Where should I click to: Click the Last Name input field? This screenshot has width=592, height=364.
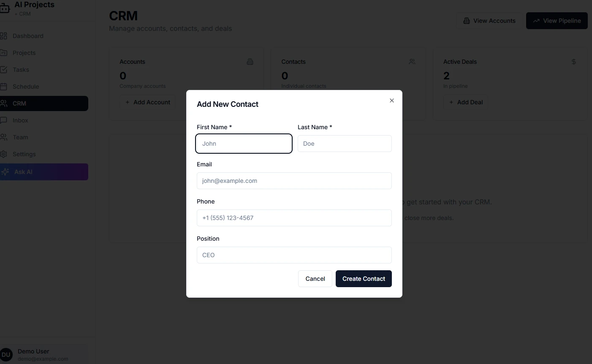tap(345, 144)
